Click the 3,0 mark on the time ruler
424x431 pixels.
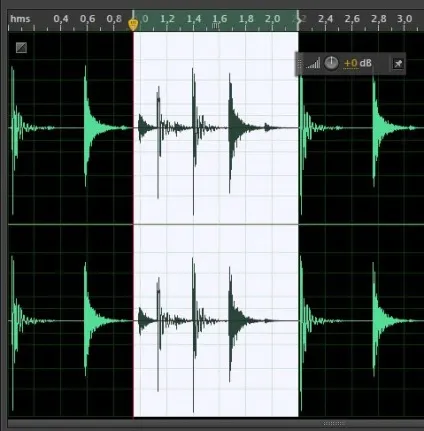404,19
